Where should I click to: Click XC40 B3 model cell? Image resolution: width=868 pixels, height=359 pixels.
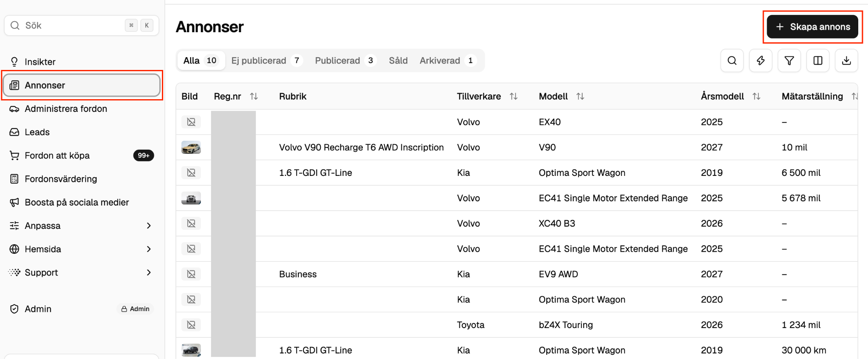pos(557,223)
